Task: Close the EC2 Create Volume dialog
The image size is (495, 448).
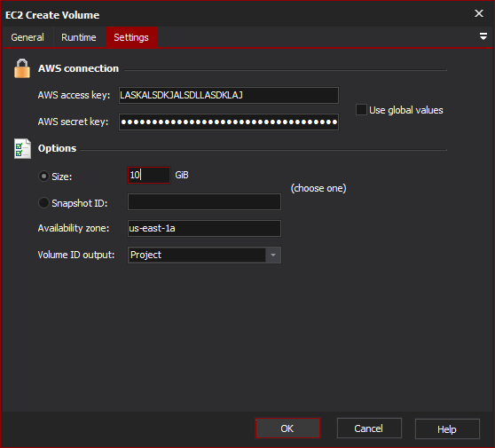Action: (x=478, y=13)
